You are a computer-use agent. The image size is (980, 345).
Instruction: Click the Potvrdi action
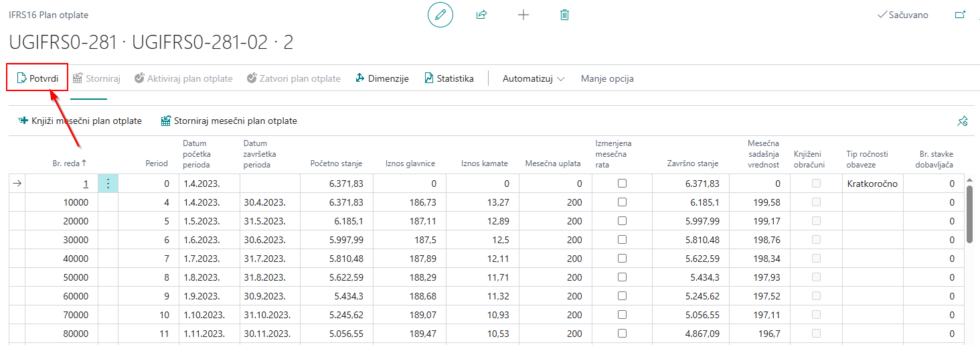pos(37,78)
